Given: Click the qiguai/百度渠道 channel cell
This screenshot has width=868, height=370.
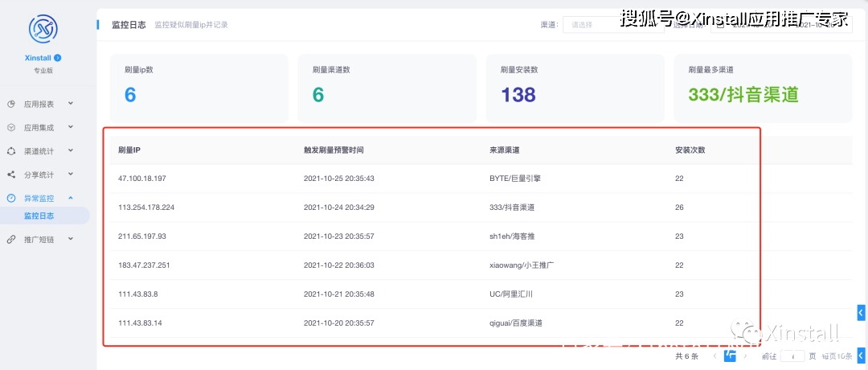Looking at the screenshot, I should (x=516, y=323).
